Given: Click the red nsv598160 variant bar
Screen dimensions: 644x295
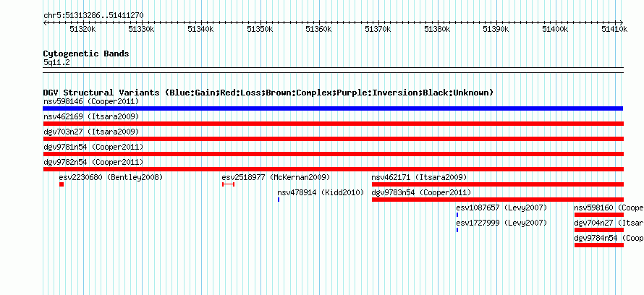Looking at the screenshot, I should (x=599, y=215).
